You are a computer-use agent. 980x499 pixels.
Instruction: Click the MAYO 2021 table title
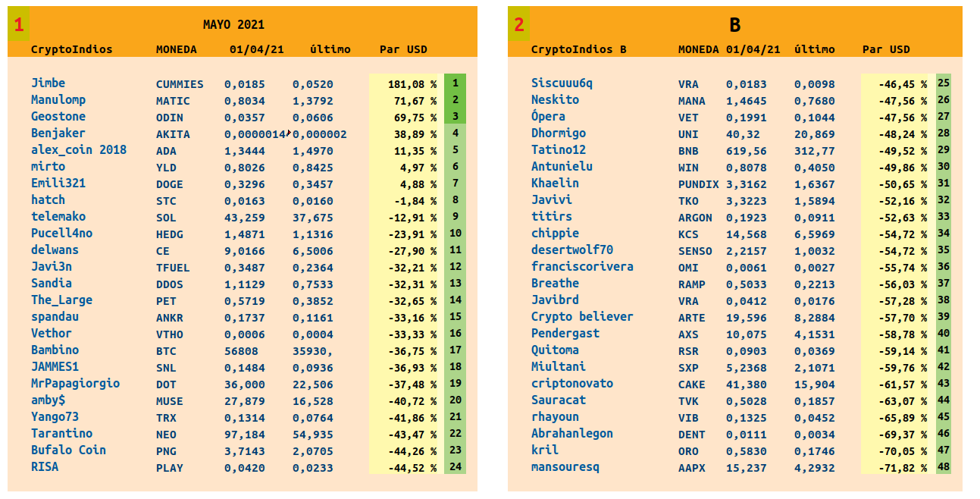tap(233, 25)
